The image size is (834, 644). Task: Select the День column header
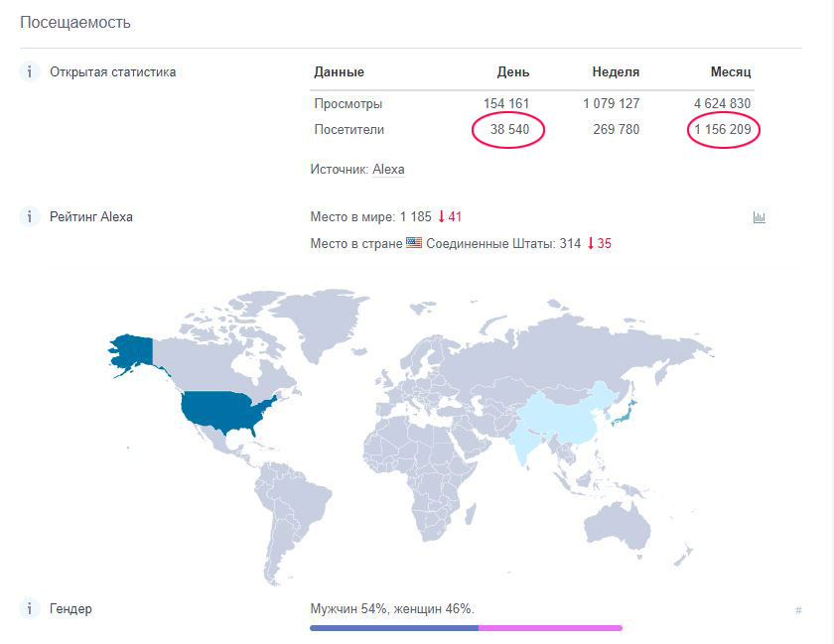(x=512, y=71)
